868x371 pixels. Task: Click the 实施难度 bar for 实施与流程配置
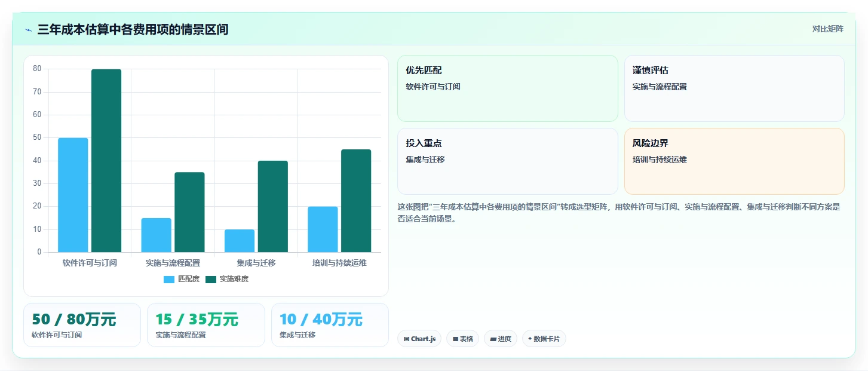click(189, 212)
